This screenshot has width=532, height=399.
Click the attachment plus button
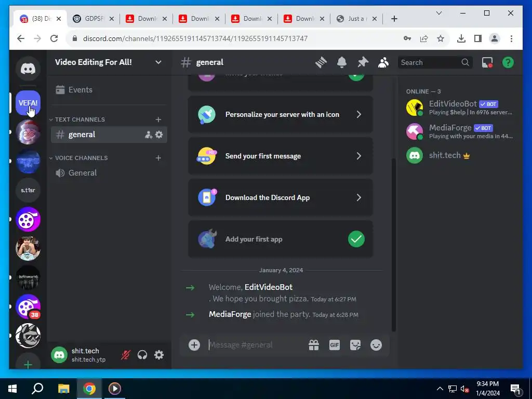(x=194, y=345)
